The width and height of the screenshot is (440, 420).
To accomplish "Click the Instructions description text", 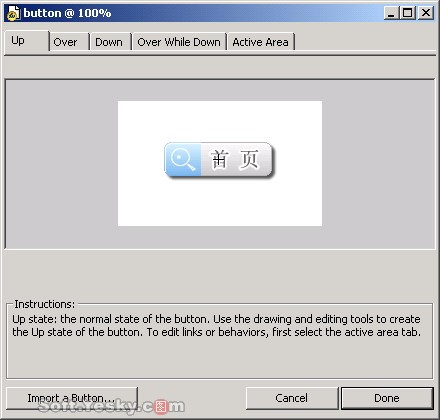I will [x=216, y=326].
